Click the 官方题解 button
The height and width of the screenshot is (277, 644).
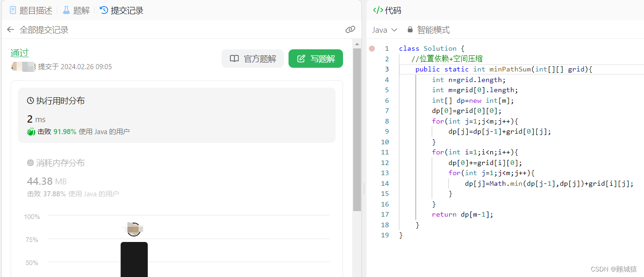(x=253, y=59)
